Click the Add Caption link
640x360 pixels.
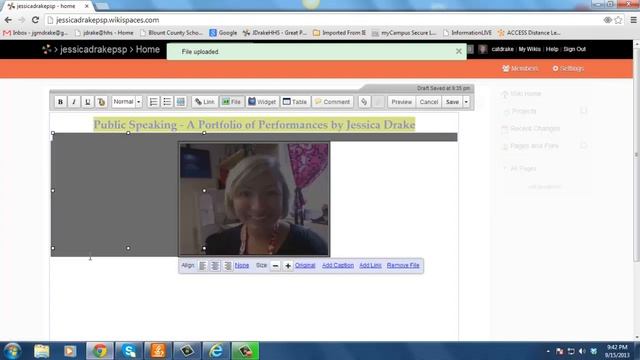(x=338, y=265)
